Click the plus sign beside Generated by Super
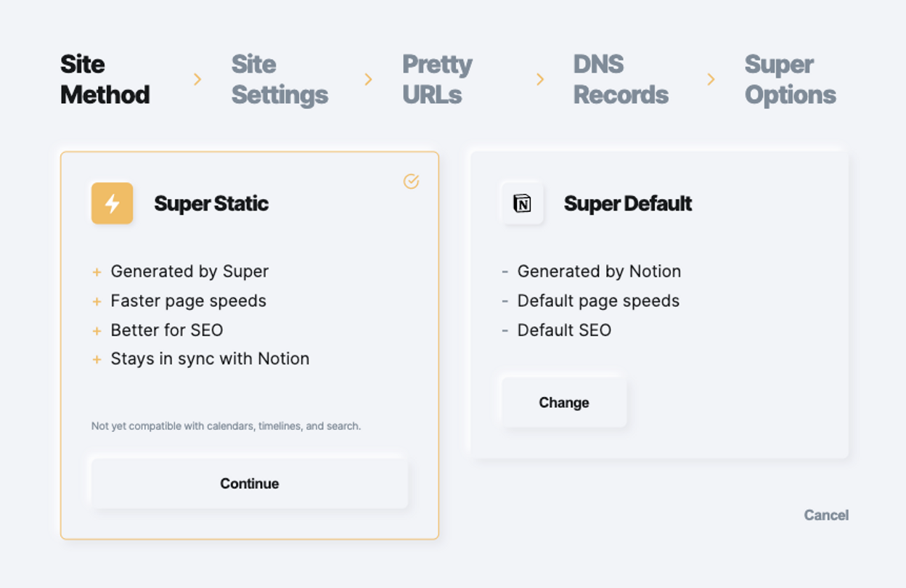 pyautogui.click(x=97, y=272)
